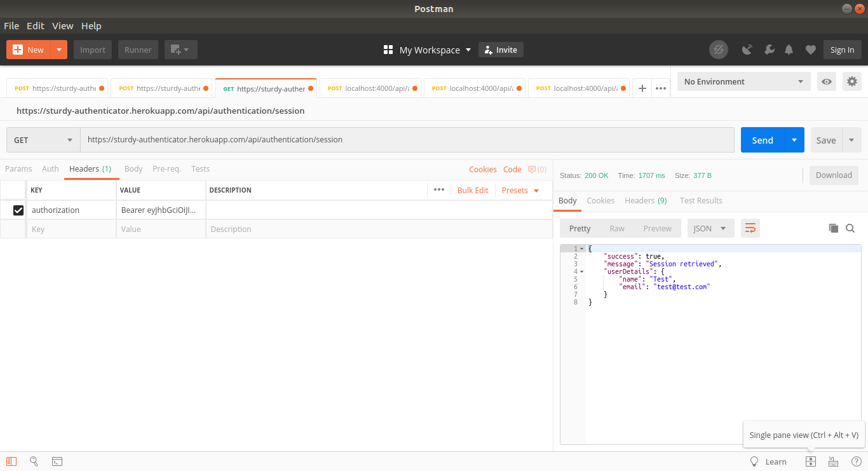Click the Import button
868x471 pixels.
pyautogui.click(x=93, y=50)
